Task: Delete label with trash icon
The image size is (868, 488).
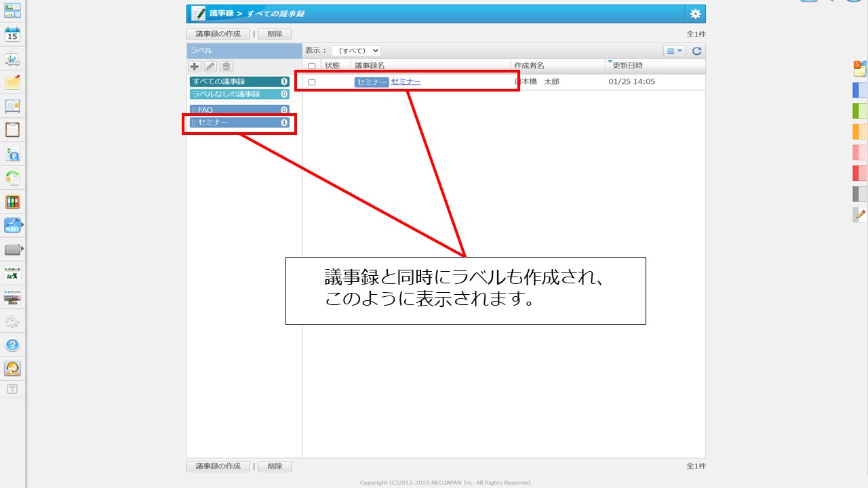Action: click(226, 66)
